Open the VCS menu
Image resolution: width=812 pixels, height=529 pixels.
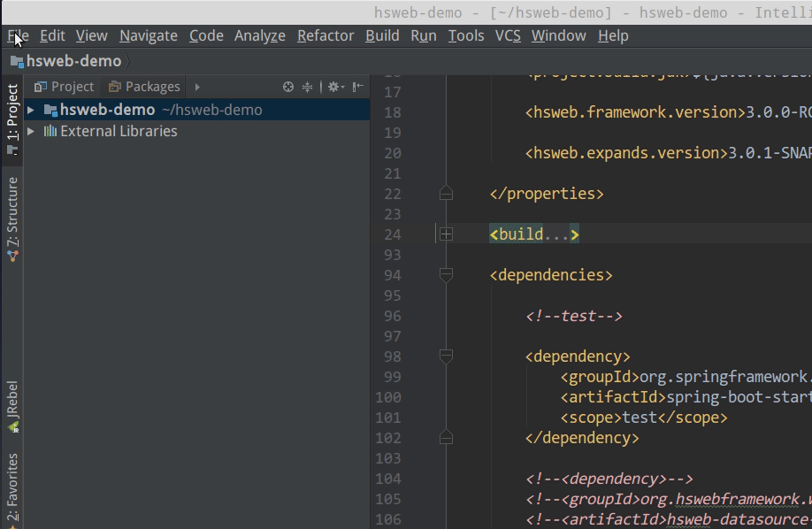[x=508, y=35]
